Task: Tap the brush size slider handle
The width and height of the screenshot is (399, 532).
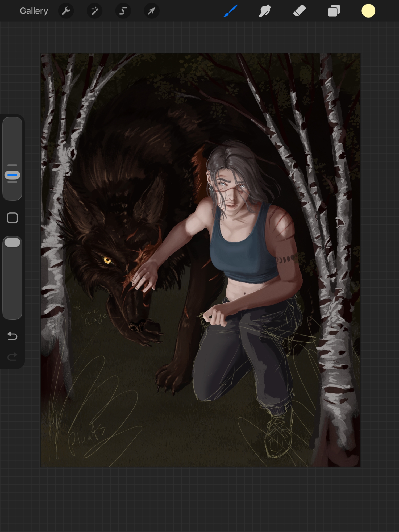Action: click(12, 175)
